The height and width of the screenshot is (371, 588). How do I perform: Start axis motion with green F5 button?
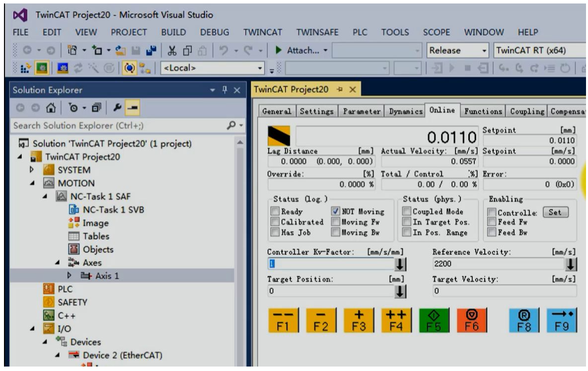(434, 320)
